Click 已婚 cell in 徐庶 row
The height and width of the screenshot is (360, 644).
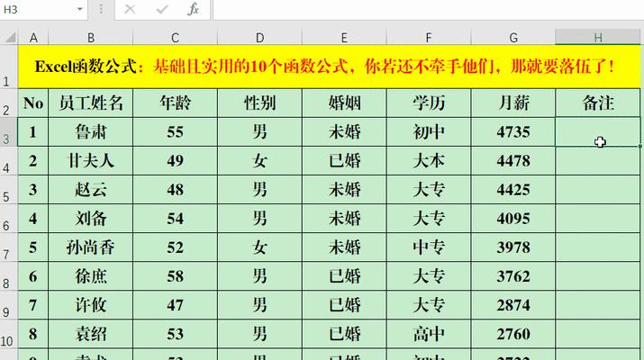coord(344,276)
